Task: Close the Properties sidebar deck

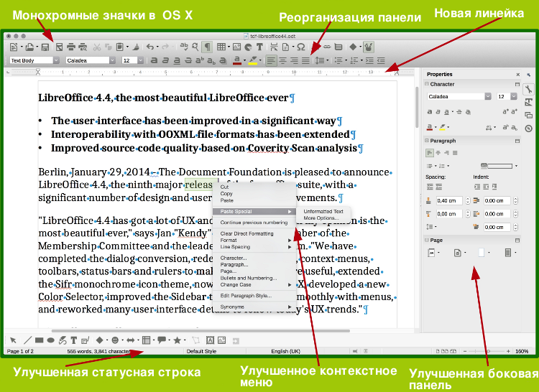Action: coord(518,75)
